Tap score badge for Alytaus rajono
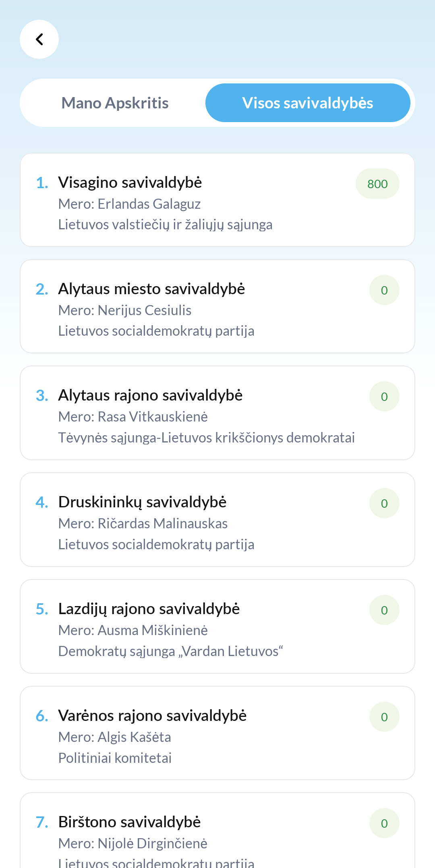 tap(384, 397)
